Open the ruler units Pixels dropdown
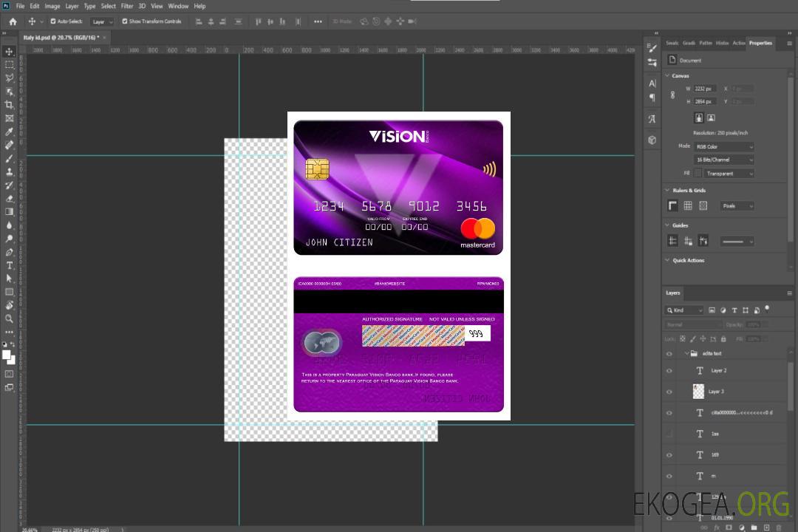 coord(737,205)
